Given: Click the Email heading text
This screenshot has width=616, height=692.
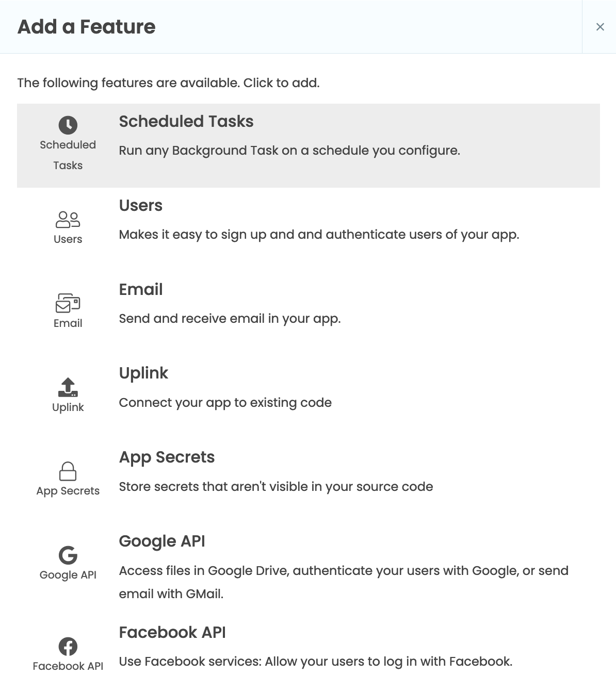Looking at the screenshot, I should [x=140, y=289].
